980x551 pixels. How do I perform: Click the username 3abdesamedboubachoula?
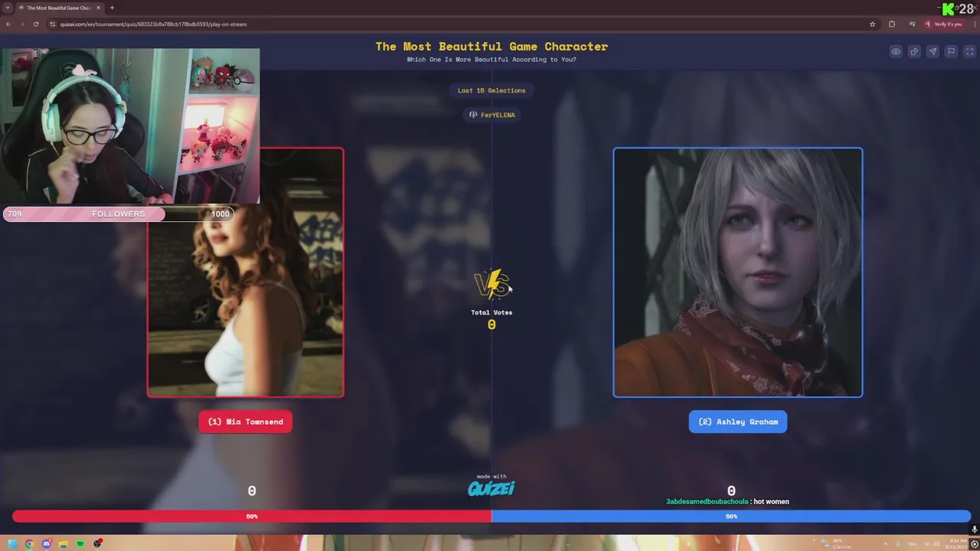point(707,501)
